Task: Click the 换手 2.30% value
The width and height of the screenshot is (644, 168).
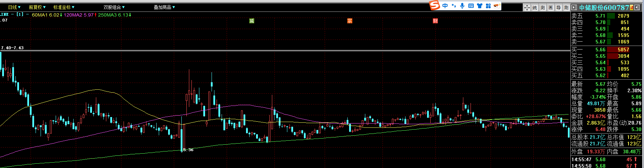Action: click(x=634, y=90)
